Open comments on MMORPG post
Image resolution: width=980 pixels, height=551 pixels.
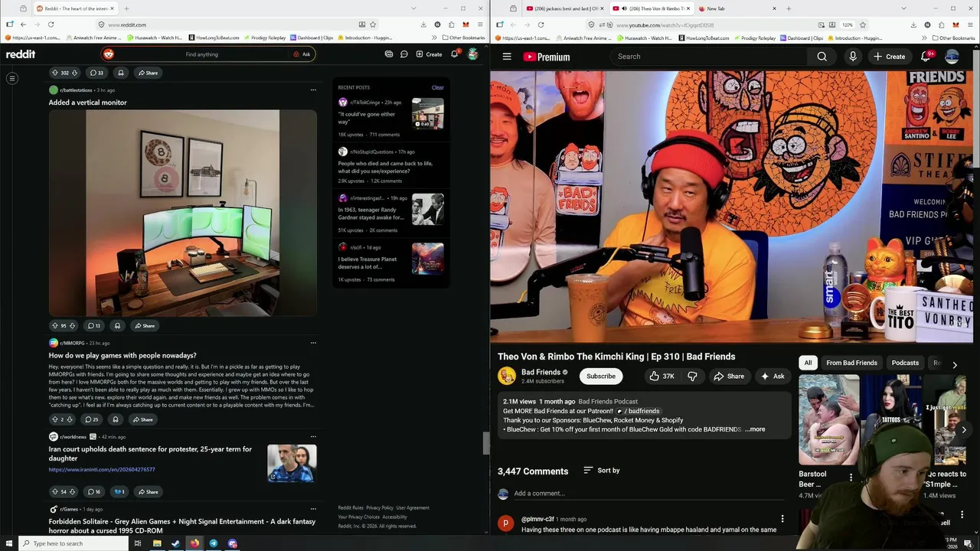(92, 419)
